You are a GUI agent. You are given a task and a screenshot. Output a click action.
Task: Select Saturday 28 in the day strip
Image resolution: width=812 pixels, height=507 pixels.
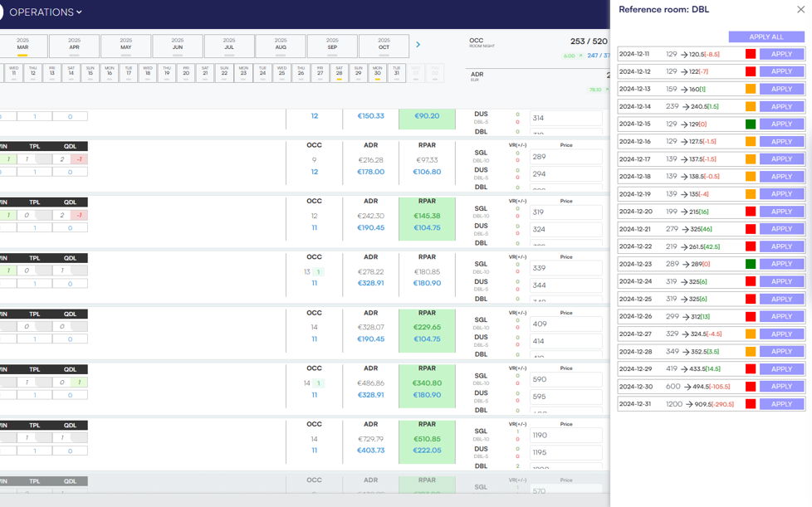click(339, 73)
